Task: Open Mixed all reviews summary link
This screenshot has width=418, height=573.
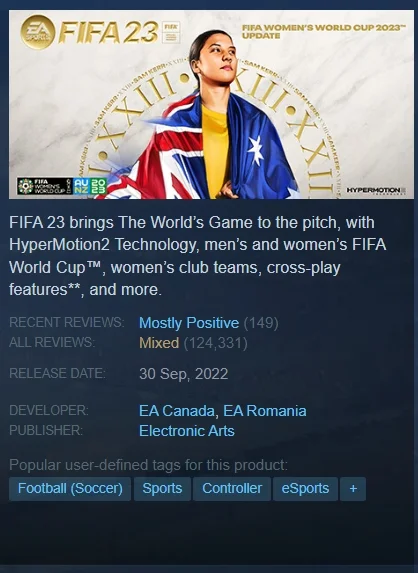Action: point(159,343)
